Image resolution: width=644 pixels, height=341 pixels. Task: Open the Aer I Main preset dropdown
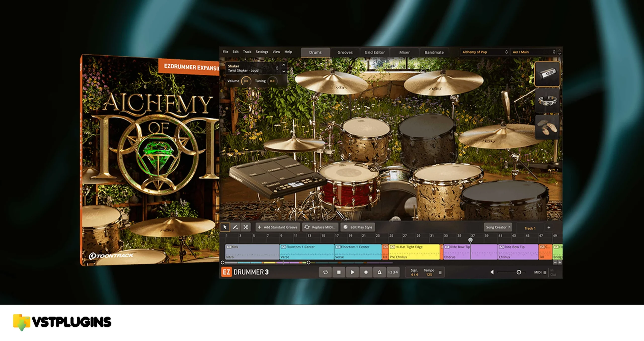(533, 52)
